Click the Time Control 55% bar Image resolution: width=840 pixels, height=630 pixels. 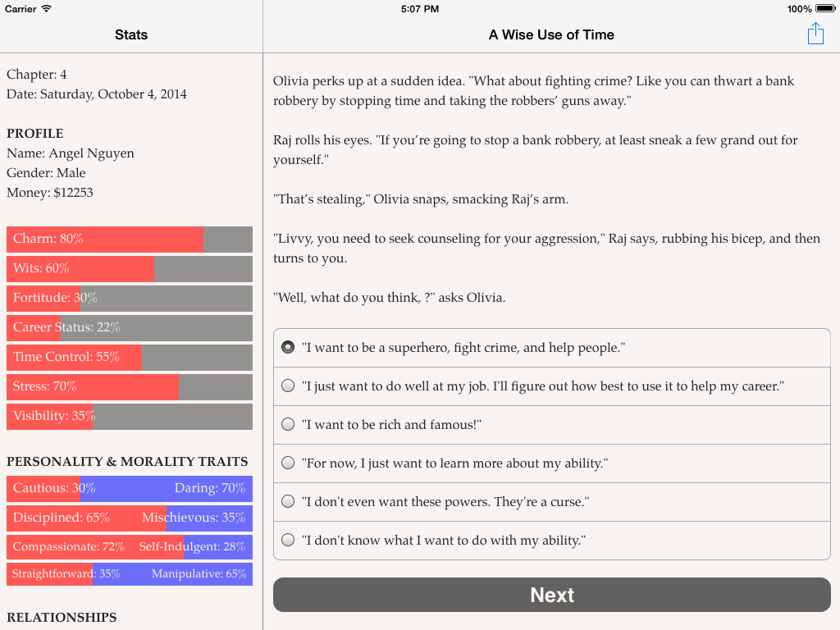(x=130, y=358)
